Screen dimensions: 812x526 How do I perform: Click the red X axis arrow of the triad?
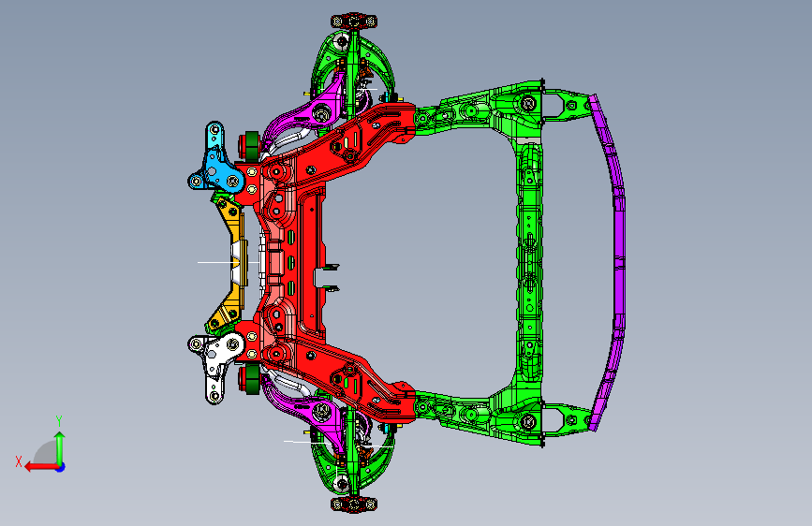tap(41, 467)
